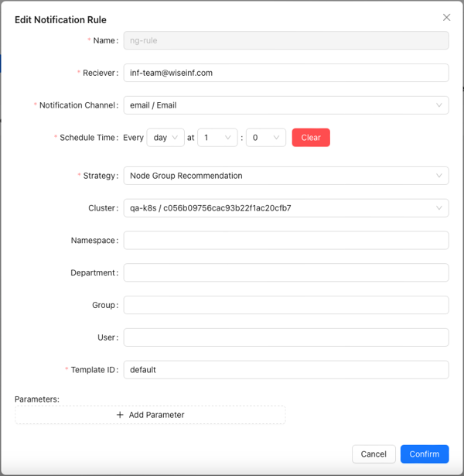Image resolution: width=464 pixels, height=476 pixels.
Task: Add a new parameter
Action: (x=150, y=415)
